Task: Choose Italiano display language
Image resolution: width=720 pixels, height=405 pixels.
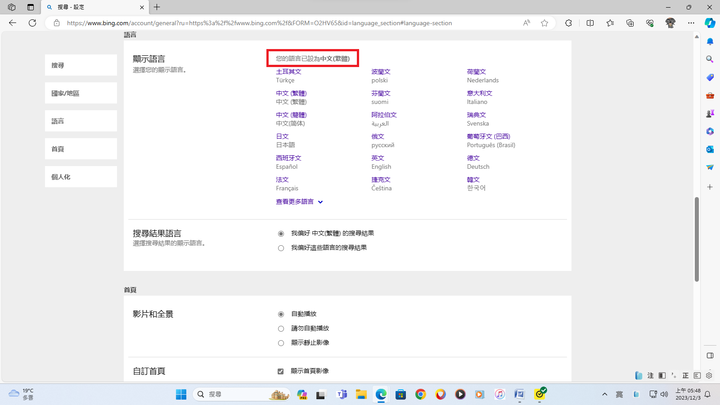Action: click(x=479, y=93)
